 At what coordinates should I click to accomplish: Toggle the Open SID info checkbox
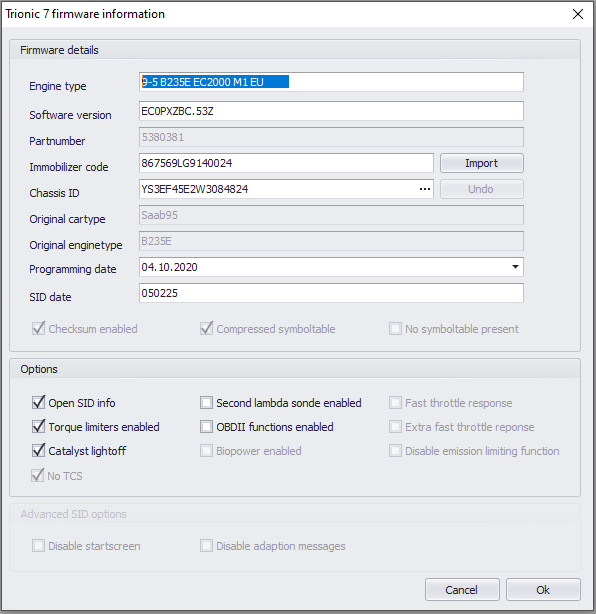tap(38, 403)
